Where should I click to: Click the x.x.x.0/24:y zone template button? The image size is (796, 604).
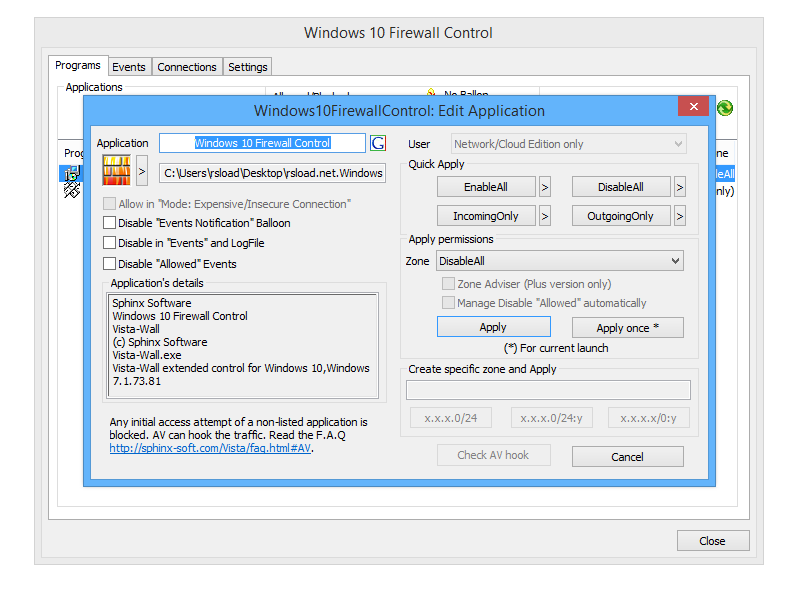551,418
